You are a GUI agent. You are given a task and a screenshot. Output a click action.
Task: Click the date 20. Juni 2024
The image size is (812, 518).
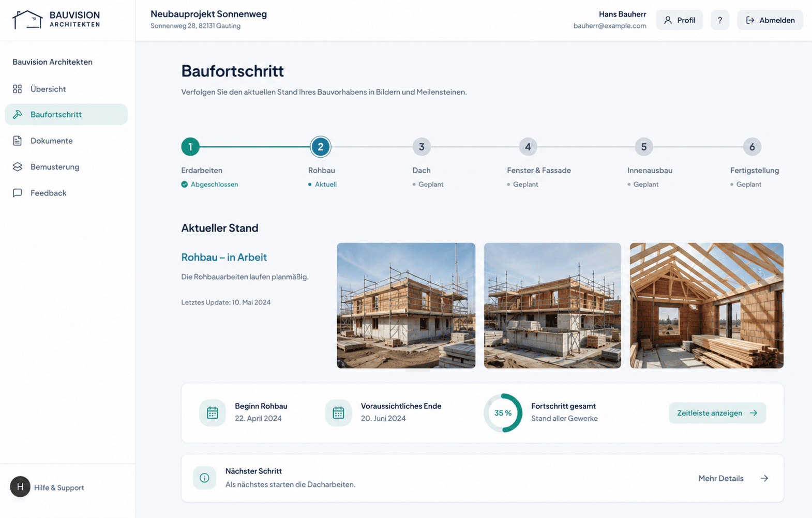pyautogui.click(x=383, y=418)
